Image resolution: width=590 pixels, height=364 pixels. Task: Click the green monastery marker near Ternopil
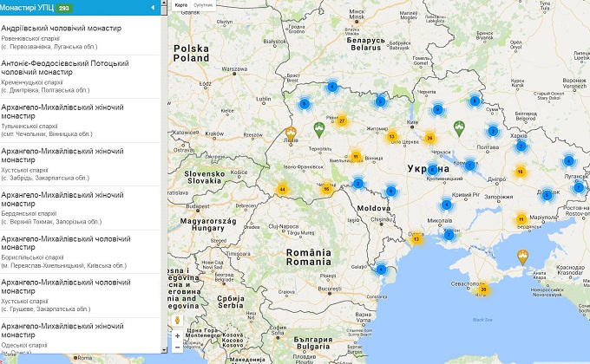click(318, 129)
